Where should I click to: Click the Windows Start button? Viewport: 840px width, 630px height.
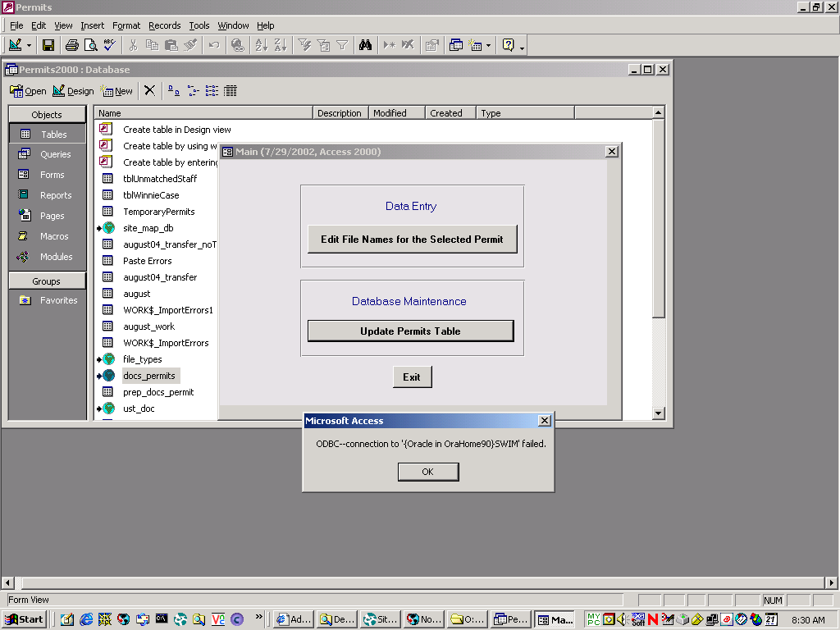[x=25, y=619]
